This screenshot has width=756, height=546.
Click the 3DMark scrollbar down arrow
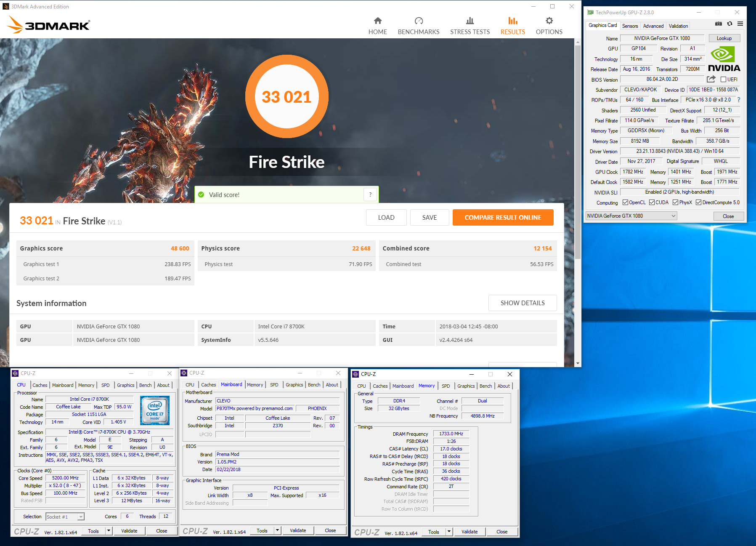(x=578, y=363)
